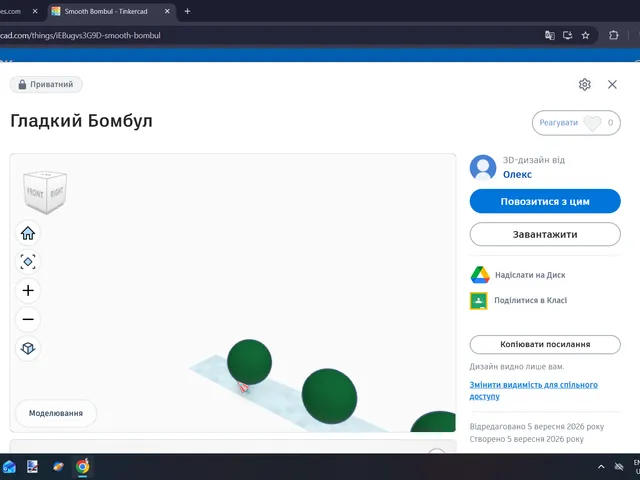Open Змінити видимість для спільного доступу link

pos(533,390)
